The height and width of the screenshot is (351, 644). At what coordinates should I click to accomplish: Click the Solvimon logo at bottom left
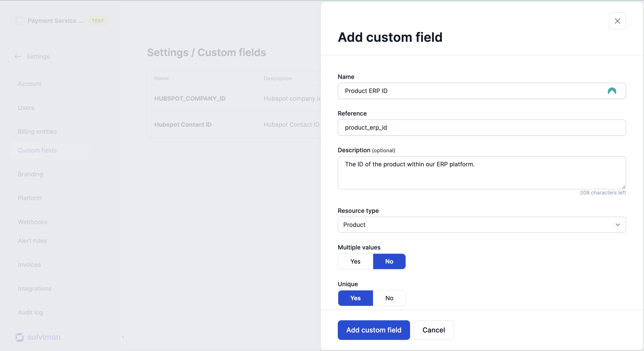[x=38, y=337]
